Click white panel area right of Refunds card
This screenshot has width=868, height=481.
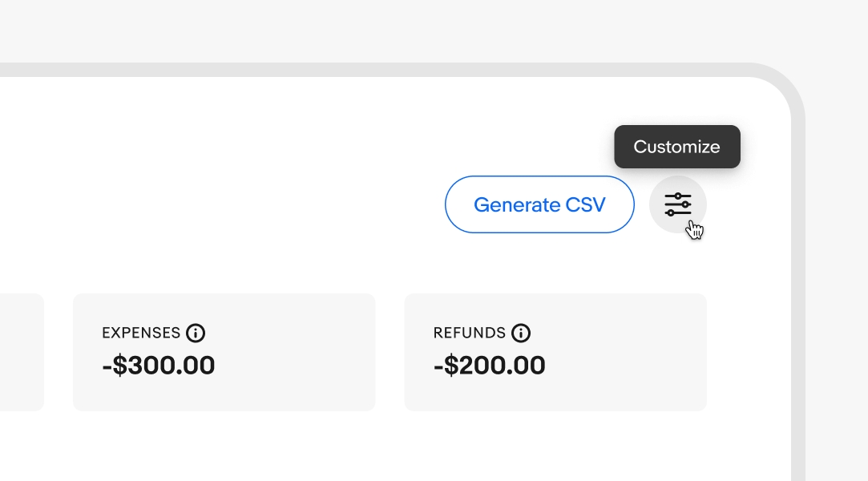click(747, 353)
